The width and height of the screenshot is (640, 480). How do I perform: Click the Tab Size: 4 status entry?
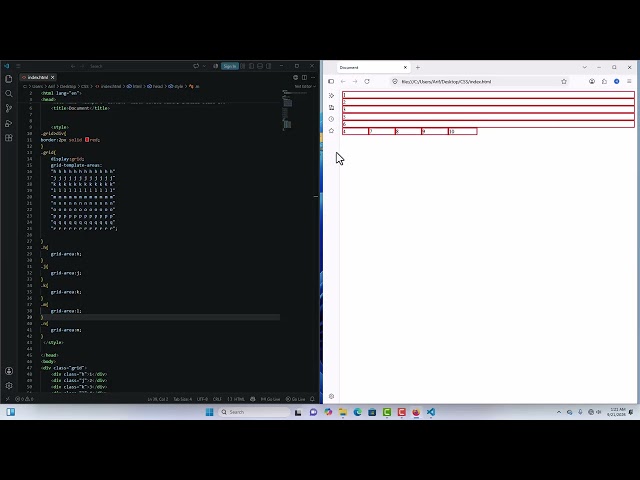click(x=182, y=399)
